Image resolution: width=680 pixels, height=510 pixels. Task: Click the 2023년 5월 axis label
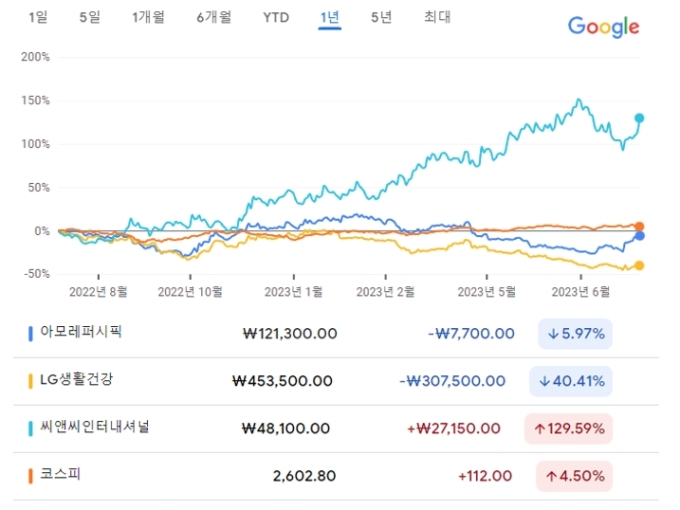[487, 292]
